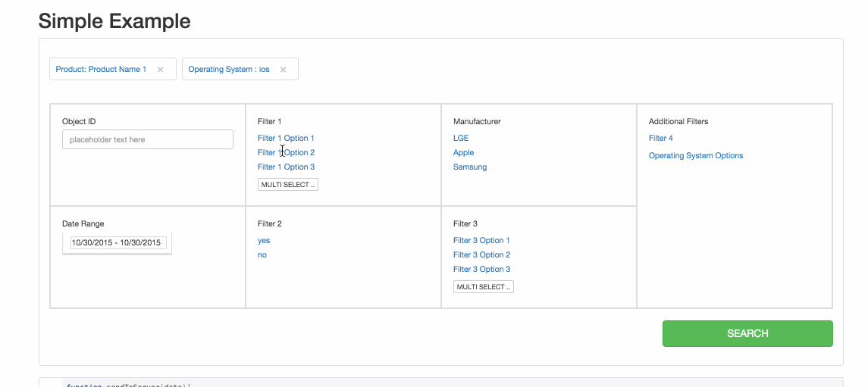Open Filter 3 MULTI SELECT button
868x387 pixels.
pos(483,287)
